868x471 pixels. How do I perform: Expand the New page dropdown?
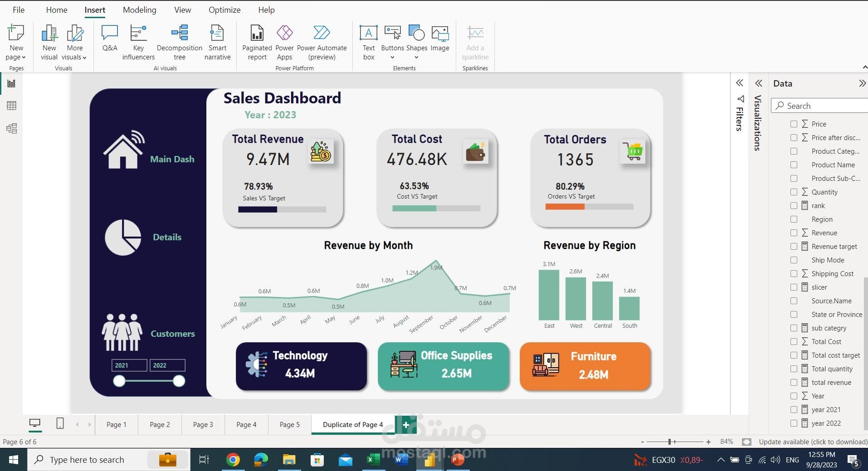(16, 57)
